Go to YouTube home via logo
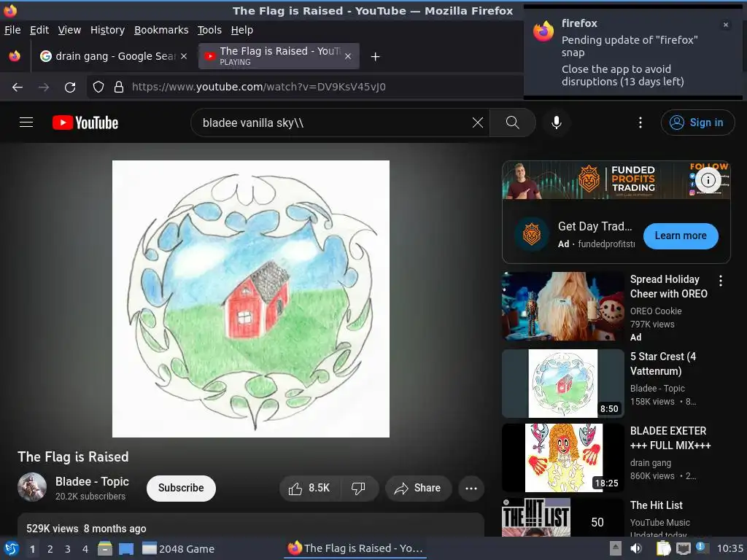Image resolution: width=747 pixels, height=560 pixels. 85,122
